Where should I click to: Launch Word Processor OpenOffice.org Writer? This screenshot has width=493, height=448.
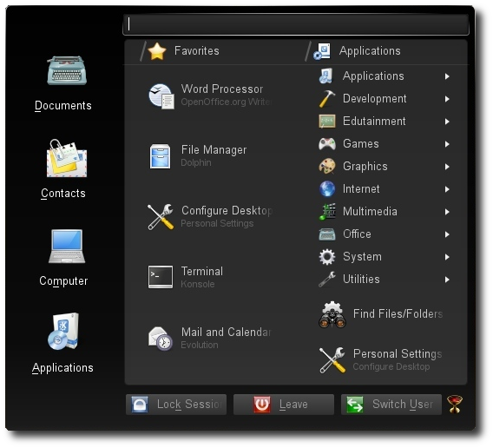[210, 96]
